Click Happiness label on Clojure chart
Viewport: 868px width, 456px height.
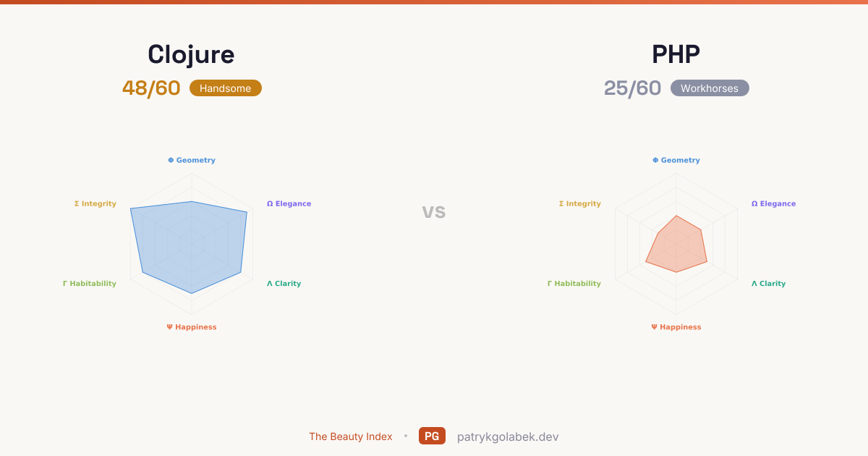point(192,327)
